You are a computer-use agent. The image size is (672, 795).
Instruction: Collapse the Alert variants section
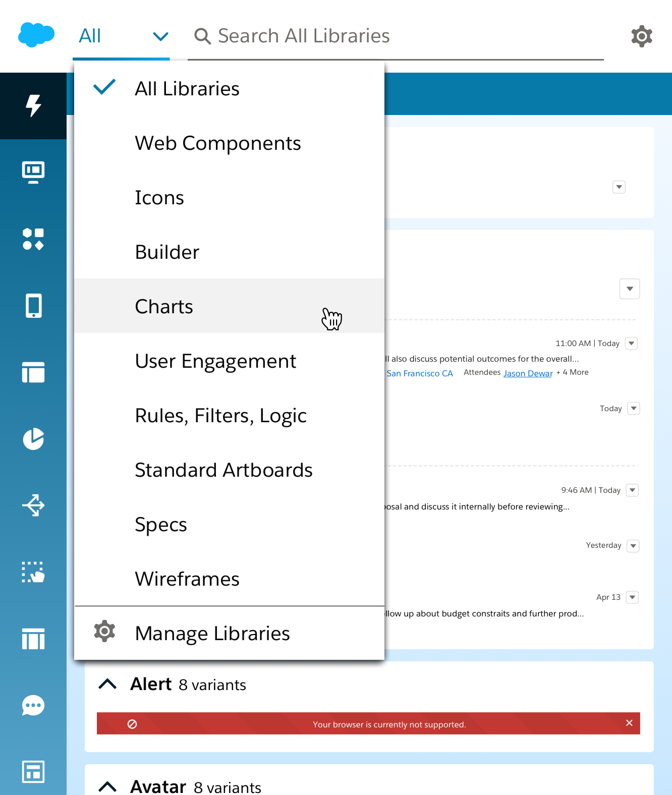[x=107, y=684]
